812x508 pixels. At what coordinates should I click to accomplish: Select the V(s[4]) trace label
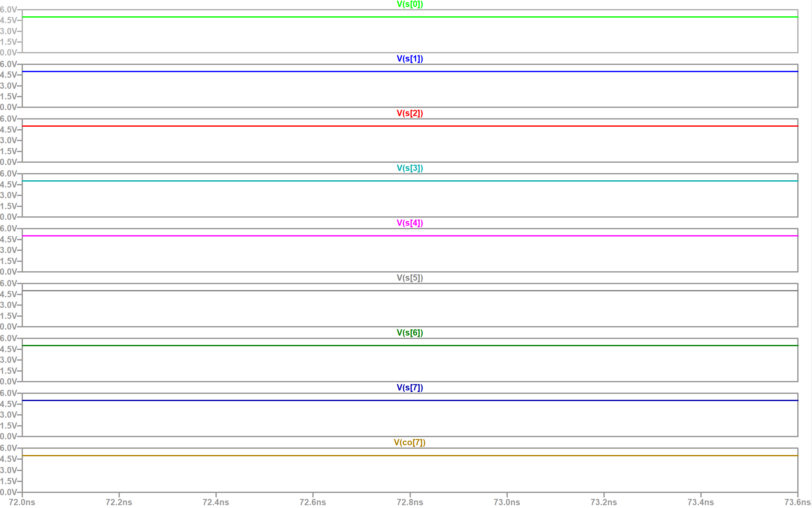click(x=410, y=223)
